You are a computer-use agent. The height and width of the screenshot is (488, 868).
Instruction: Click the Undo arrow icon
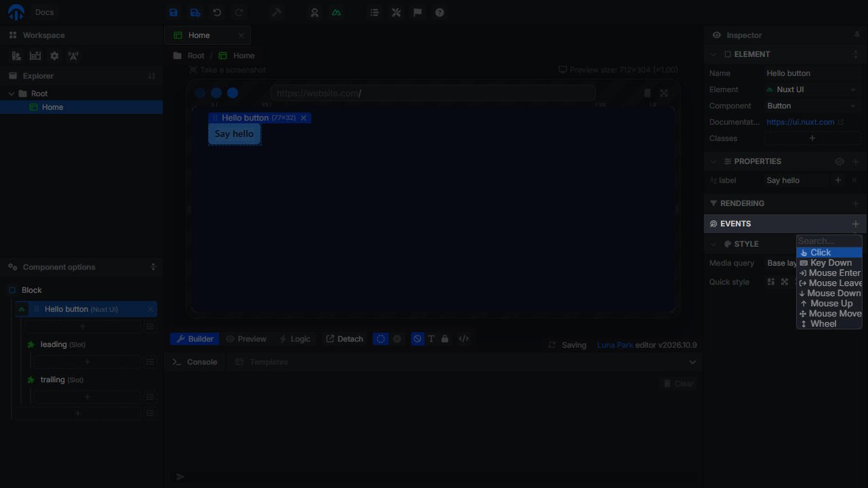pos(217,12)
